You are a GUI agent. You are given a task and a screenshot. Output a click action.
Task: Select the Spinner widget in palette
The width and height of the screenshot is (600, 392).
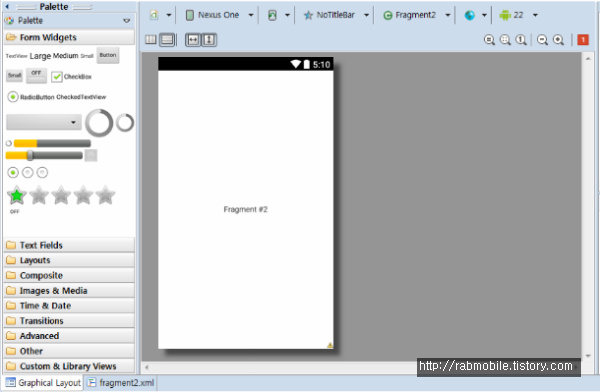click(x=44, y=122)
